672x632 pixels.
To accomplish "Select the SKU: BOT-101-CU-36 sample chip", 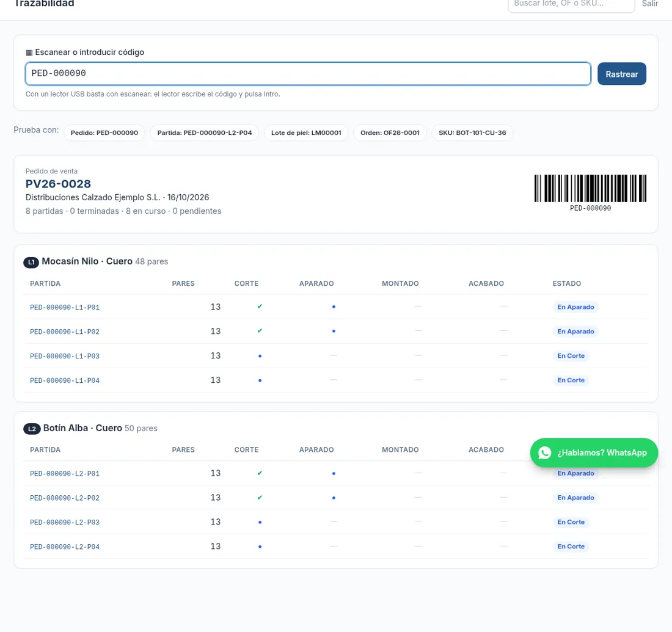I will click(x=472, y=133).
